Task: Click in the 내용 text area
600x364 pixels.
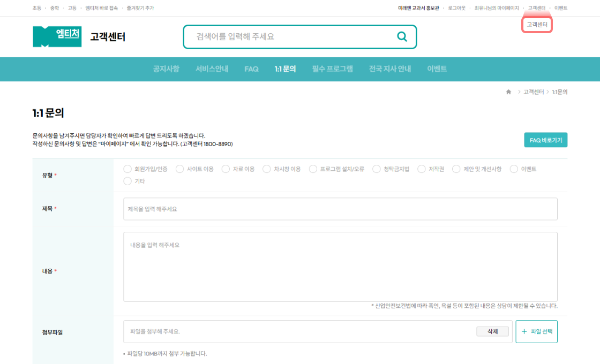Action: click(340, 267)
